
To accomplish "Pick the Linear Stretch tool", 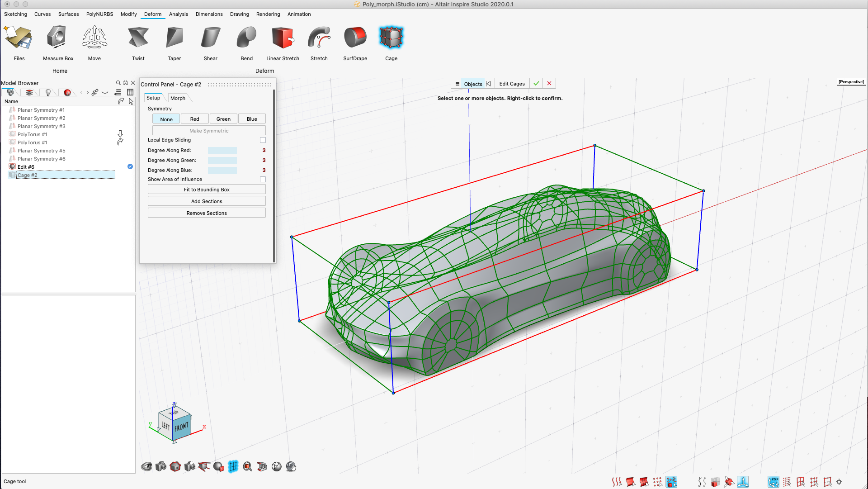I will (x=283, y=43).
